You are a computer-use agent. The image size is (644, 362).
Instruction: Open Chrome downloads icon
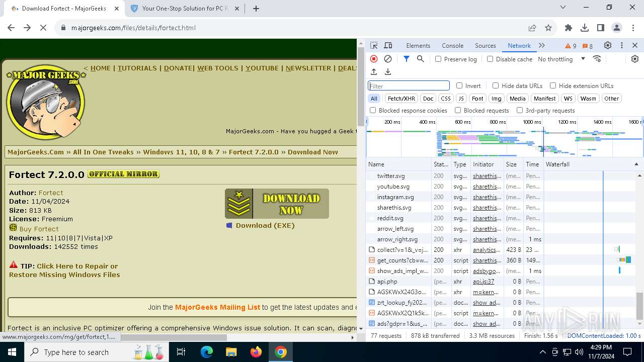(585, 28)
